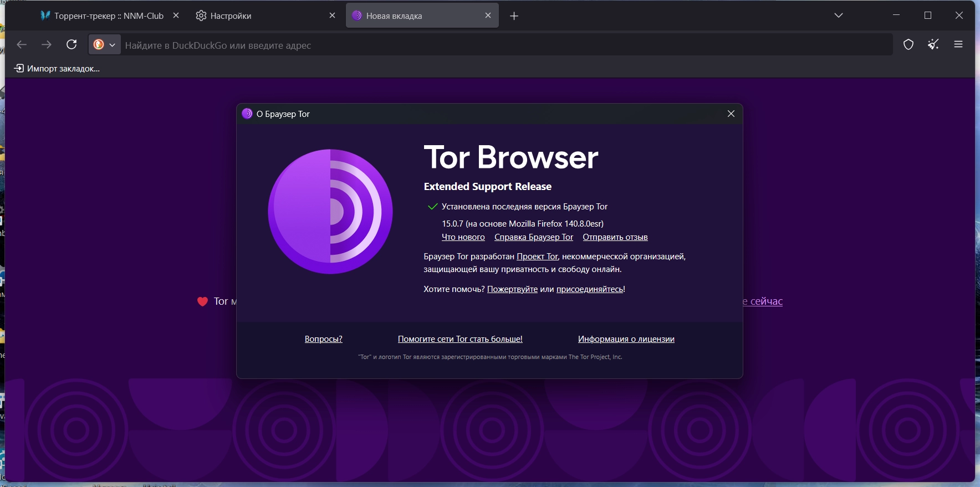Click Помогите сети Tor стать больше! link
980x487 pixels.
[x=460, y=339]
